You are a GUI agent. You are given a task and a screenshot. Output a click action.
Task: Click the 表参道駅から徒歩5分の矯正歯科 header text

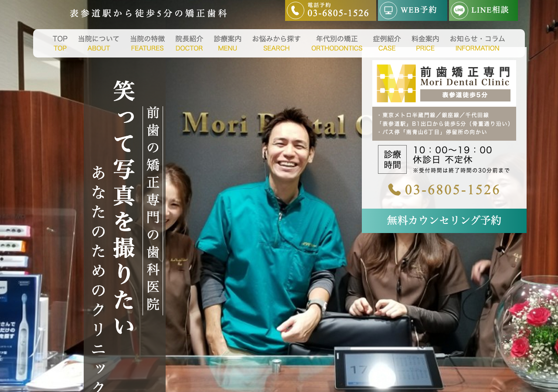(x=149, y=14)
